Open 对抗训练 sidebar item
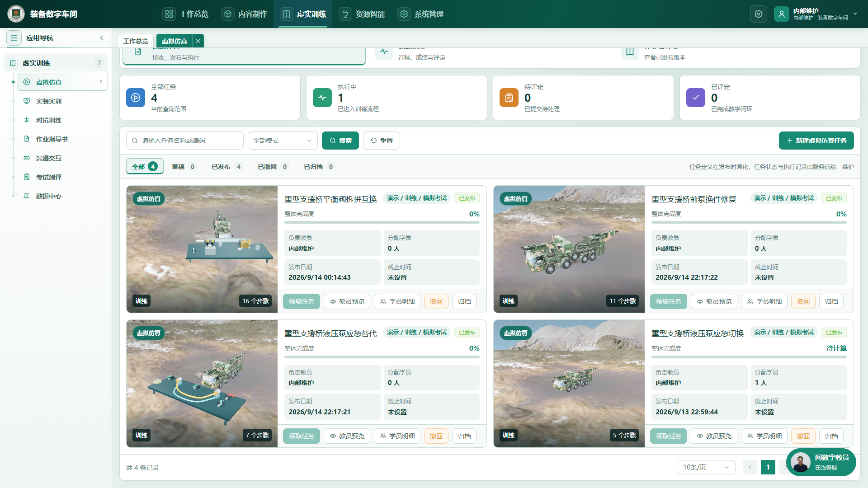 point(49,120)
